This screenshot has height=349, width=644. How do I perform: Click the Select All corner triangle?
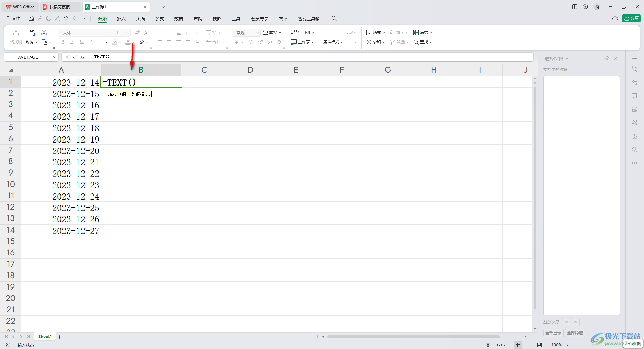11,70
